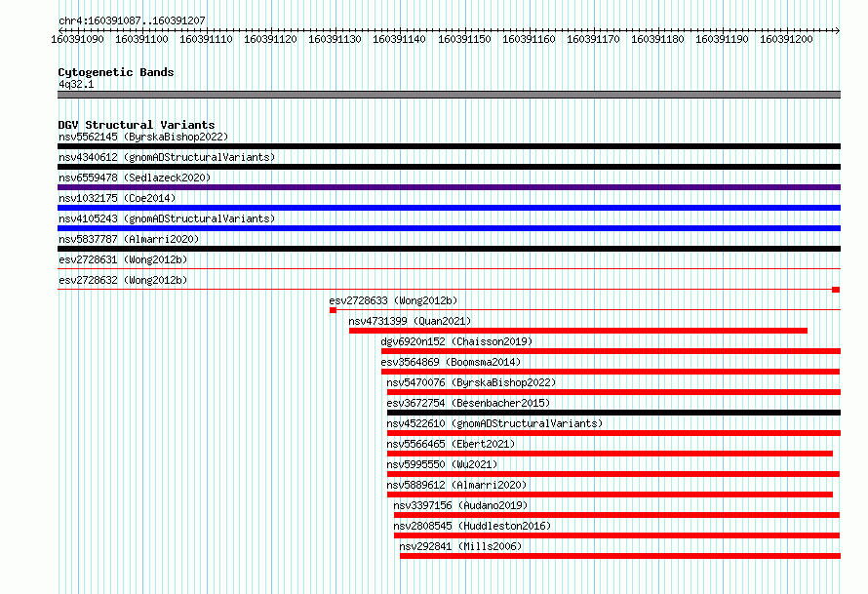Click ruler position 160391170

pyautogui.click(x=593, y=39)
